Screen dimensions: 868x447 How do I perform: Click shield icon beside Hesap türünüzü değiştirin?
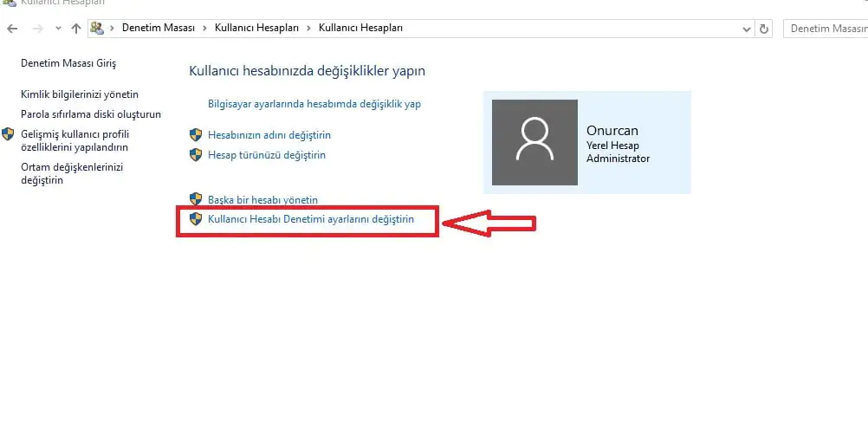coord(196,154)
